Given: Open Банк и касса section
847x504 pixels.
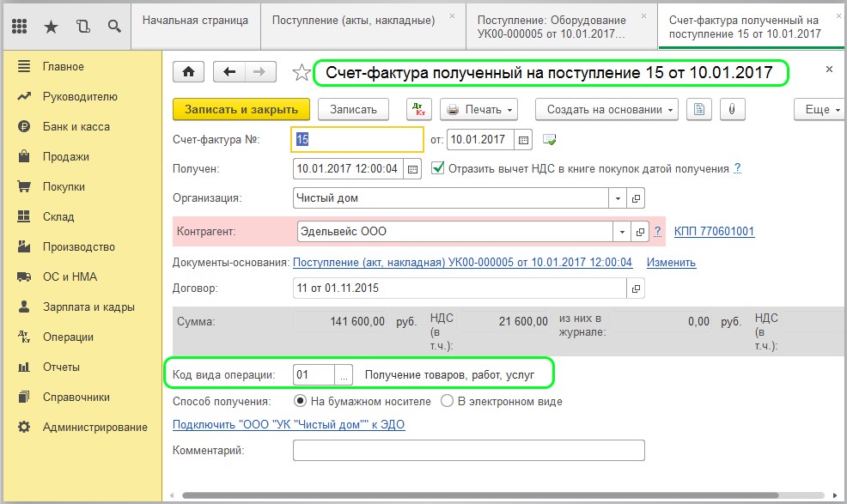Looking at the screenshot, I should pyautogui.click(x=76, y=127).
